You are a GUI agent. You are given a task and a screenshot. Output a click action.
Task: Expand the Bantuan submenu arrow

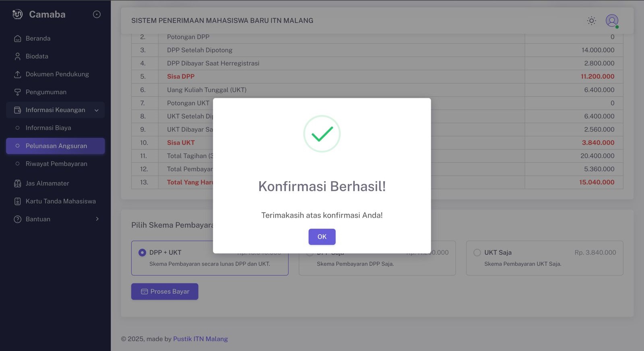97,219
